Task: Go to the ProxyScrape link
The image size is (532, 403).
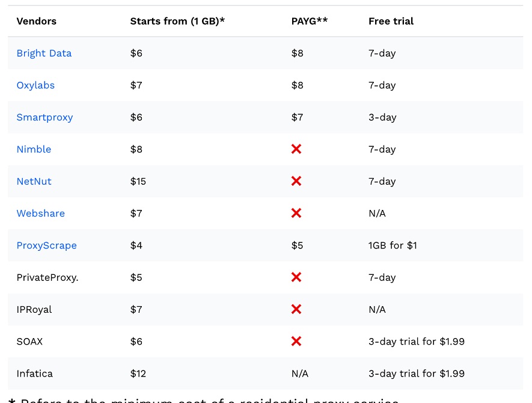Action: click(x=46, y=245)
